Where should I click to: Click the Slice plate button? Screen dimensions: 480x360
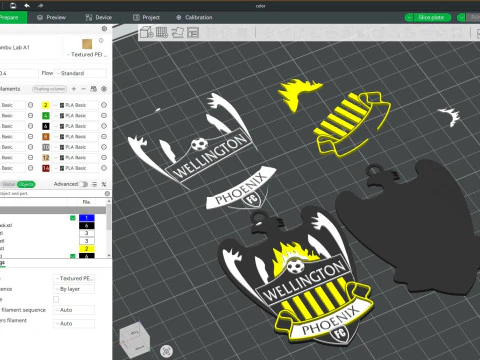coord(432,17)
